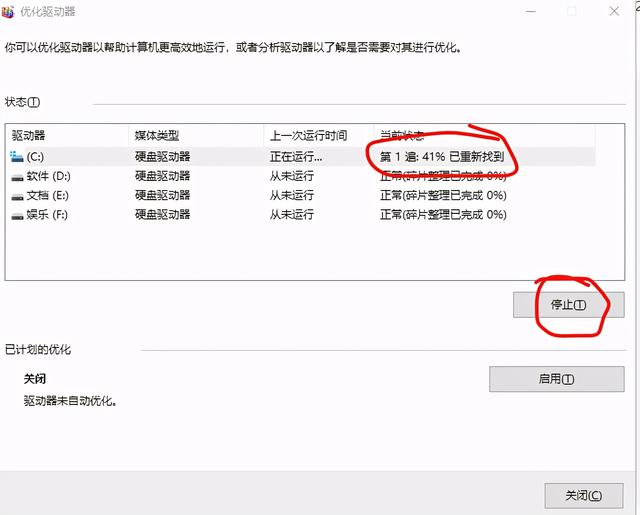Click 硬盘驱动器 media type in E: row
Viewport: 640px width, 515px height.
(162, 195)
